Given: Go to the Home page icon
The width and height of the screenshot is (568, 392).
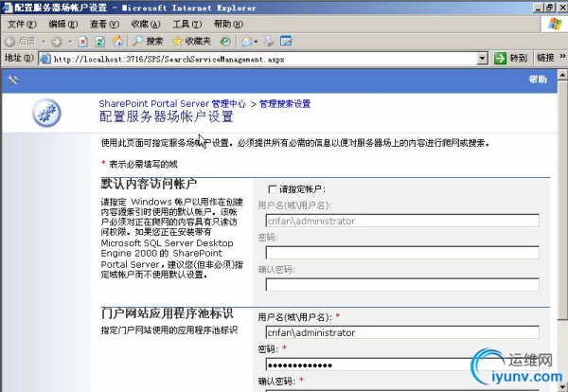Looking at the screenshot, I should coord(117,42).
